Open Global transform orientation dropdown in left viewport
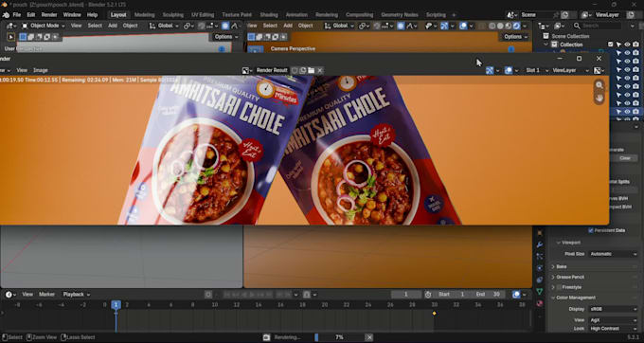 [x=164, y=26]
